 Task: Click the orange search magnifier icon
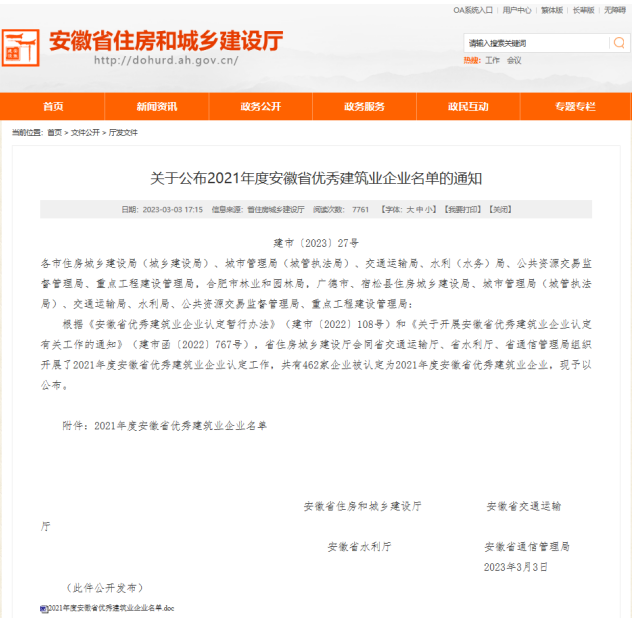click(619, 44)
